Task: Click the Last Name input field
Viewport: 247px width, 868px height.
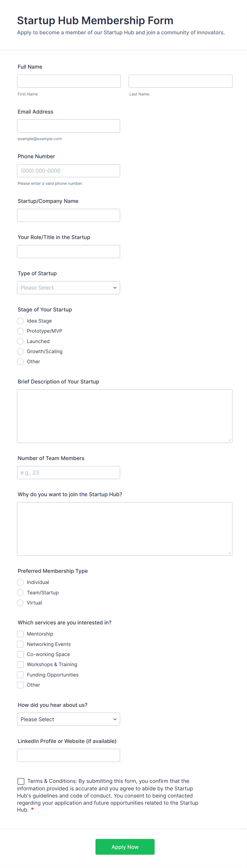Action: (180, 81)
